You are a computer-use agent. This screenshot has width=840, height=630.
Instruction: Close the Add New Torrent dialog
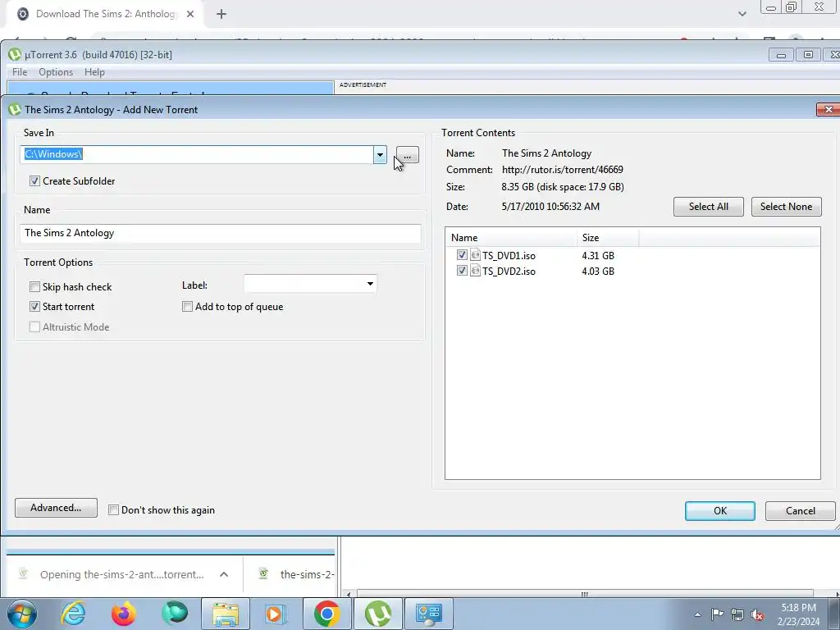pos(829,109)
